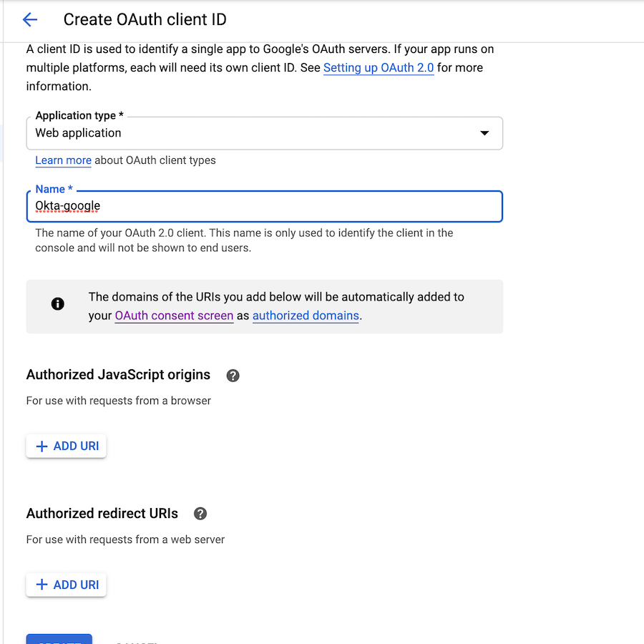Image resolution: width=644 pixels, height=644 pixels.
Task: Click the dropdown arrow beside Web application
Action: [484, 133]
